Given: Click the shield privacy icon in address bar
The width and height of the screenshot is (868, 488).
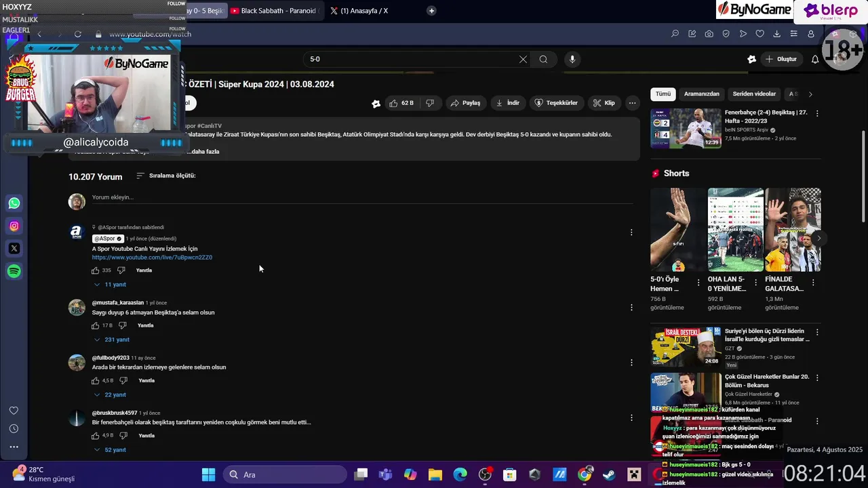Looking at the screenshot, I should 726,34.
